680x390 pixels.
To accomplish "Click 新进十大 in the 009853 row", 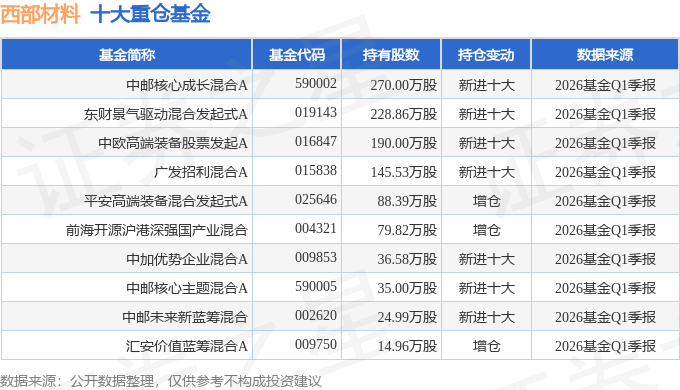I will [487, 259].
